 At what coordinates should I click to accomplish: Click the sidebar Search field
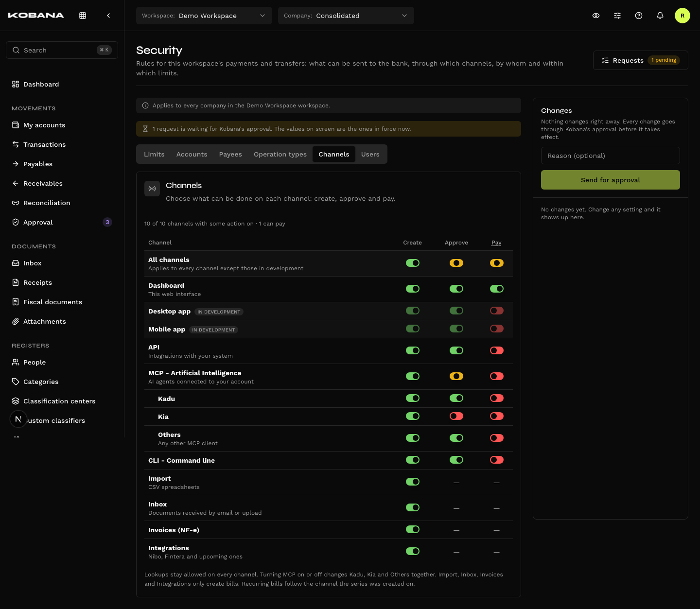[x=62, y=50]
